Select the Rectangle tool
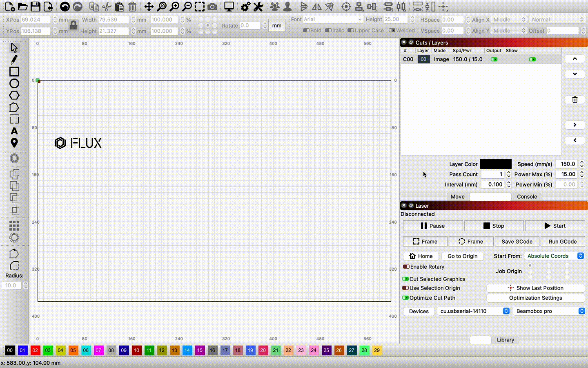 (14, 72)
